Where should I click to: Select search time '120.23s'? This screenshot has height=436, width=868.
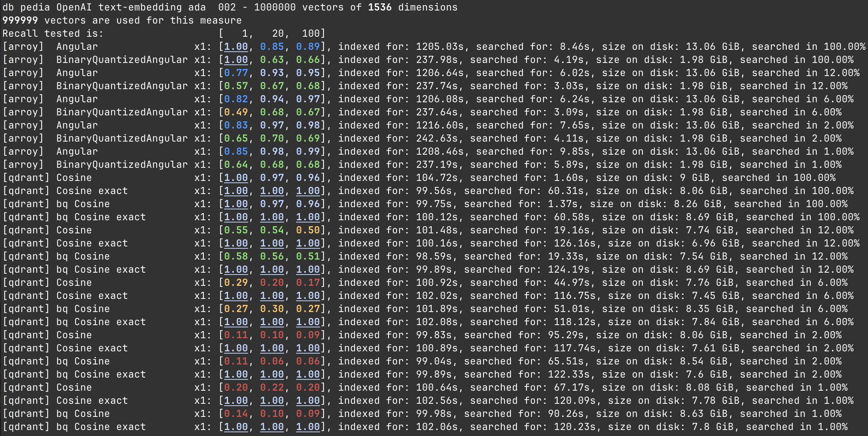575,427
